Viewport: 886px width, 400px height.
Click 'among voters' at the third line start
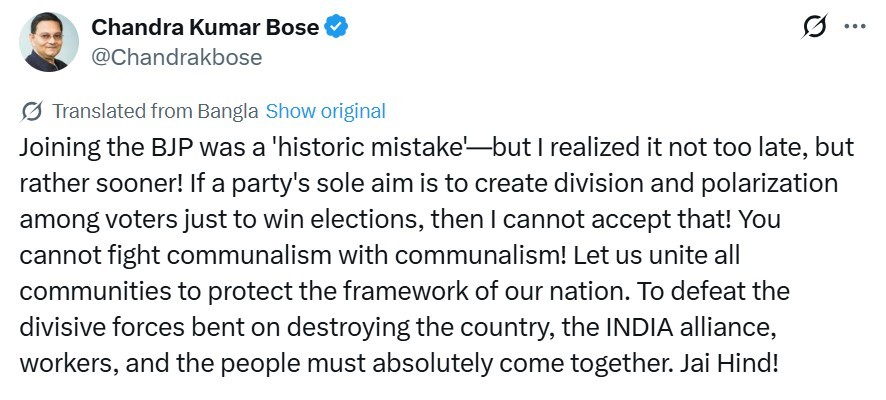click(77, 217)
